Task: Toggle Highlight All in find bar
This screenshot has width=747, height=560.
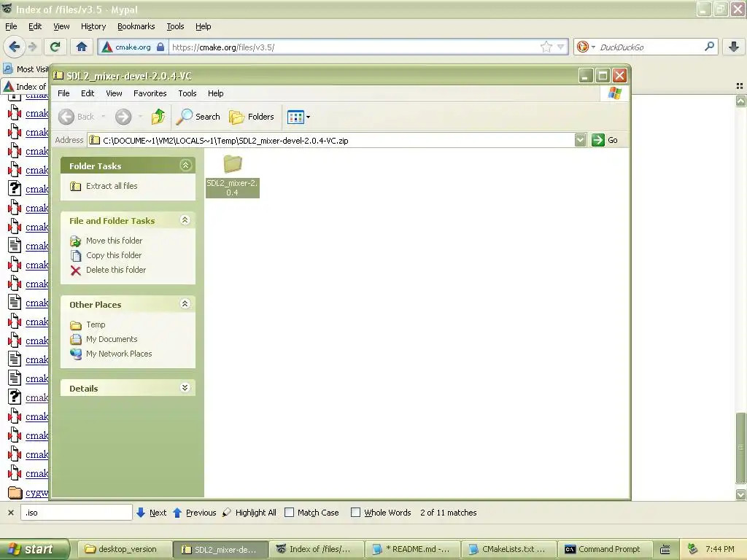Action: click(249, 513)
